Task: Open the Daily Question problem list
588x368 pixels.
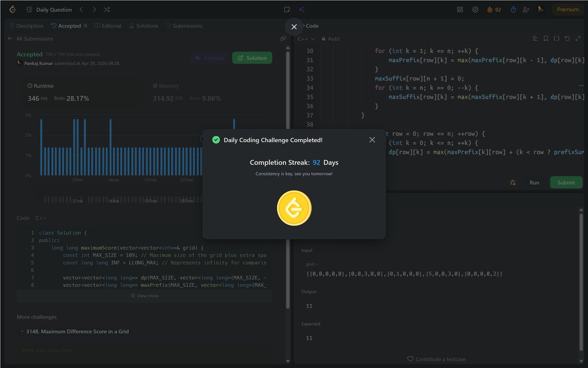Action: coord(49,9)
